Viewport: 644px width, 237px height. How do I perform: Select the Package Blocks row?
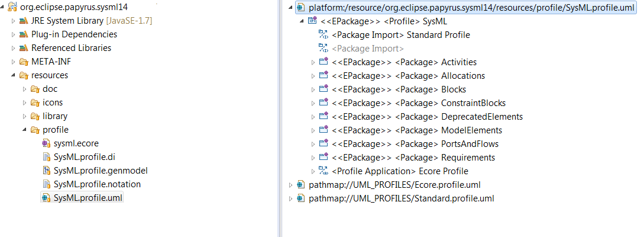point(399,89)
